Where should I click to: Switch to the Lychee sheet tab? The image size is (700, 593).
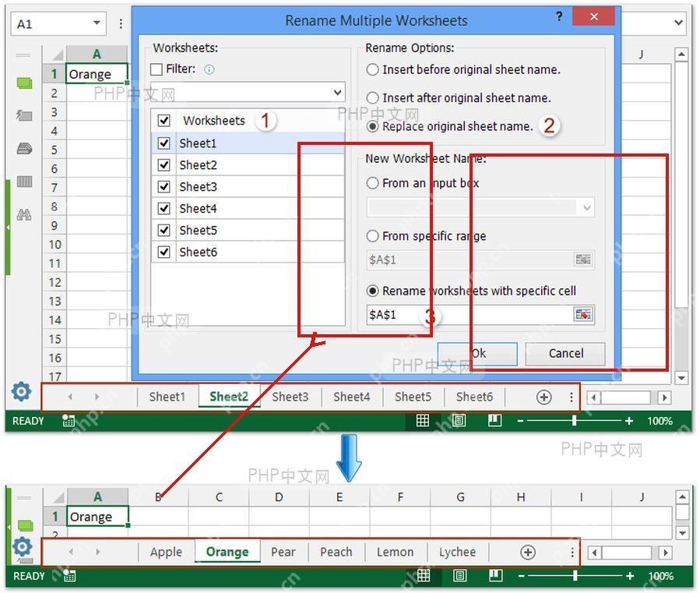457,552
